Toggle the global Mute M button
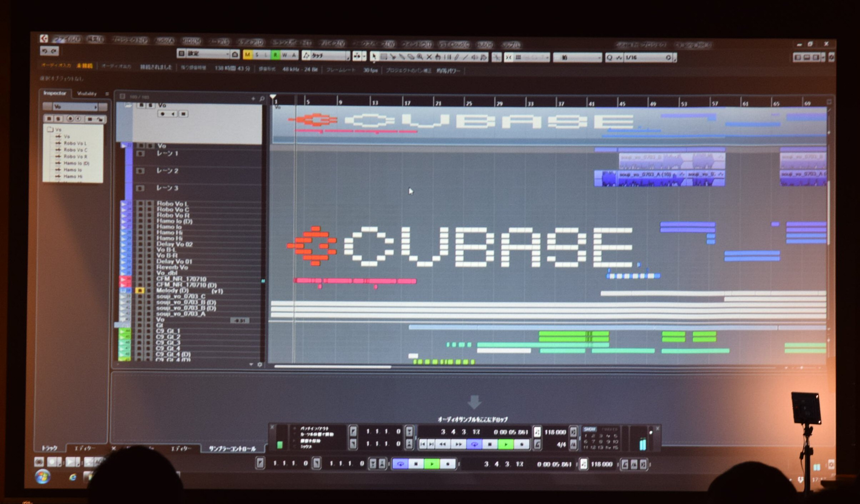 (x=247, y=55)
